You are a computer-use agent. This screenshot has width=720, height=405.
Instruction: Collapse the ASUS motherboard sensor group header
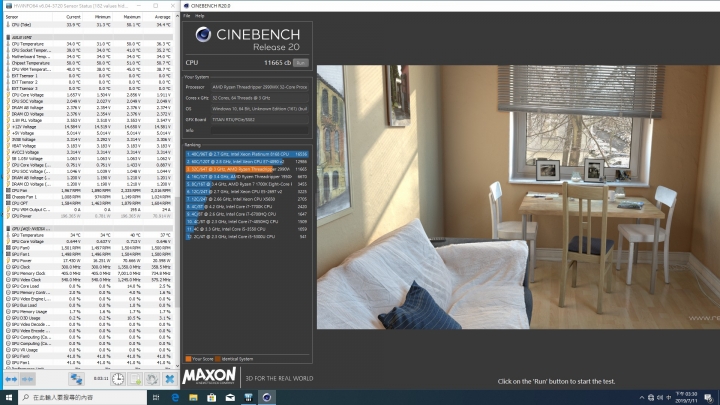(90, 37)
